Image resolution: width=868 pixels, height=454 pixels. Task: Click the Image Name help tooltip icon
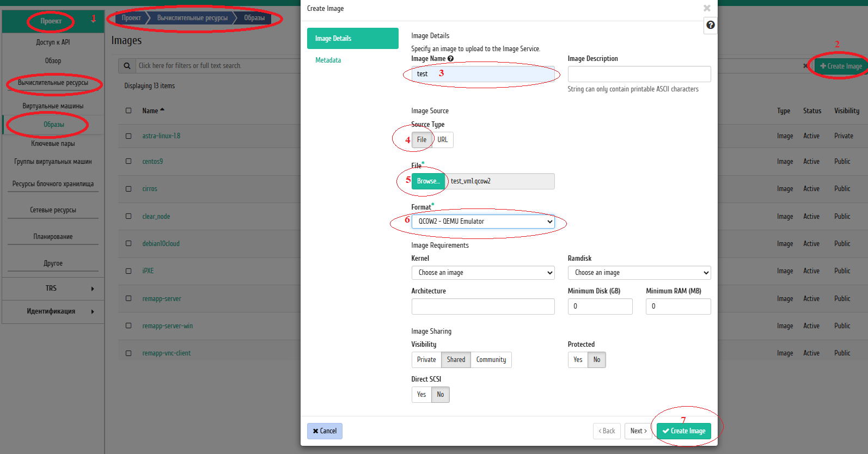(x=450, y=59)
